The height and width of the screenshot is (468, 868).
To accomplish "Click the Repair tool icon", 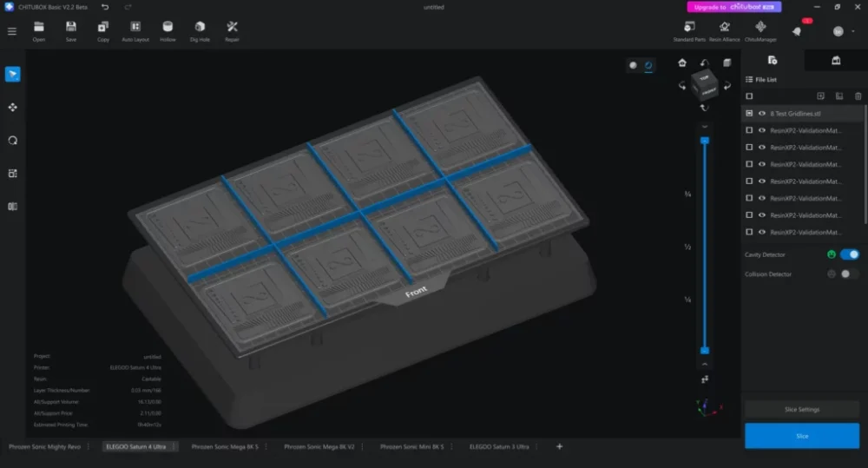I will tap(232, 31).
